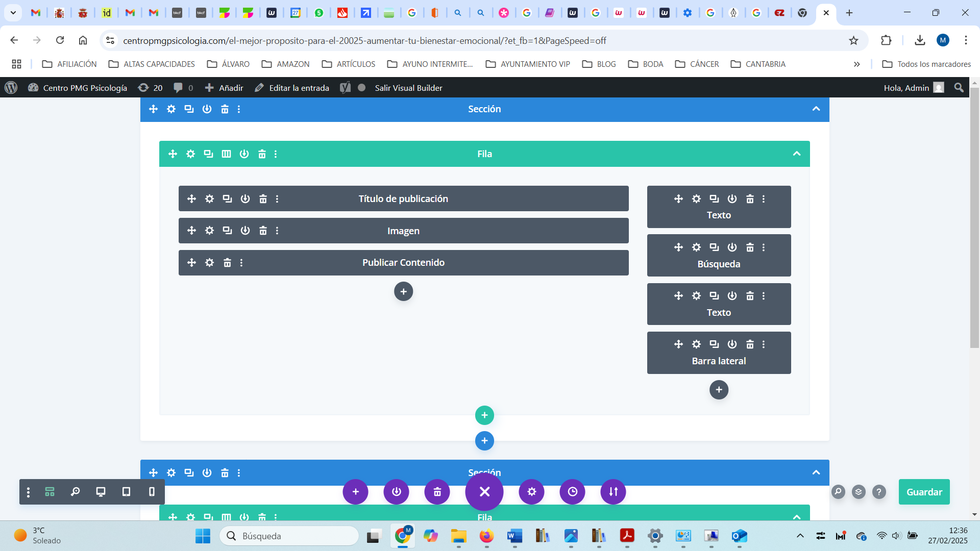Viewport: 980px width, 551px height.
Task: Switch to zoom-out view in builder toolbar
Action: point(75,492)
